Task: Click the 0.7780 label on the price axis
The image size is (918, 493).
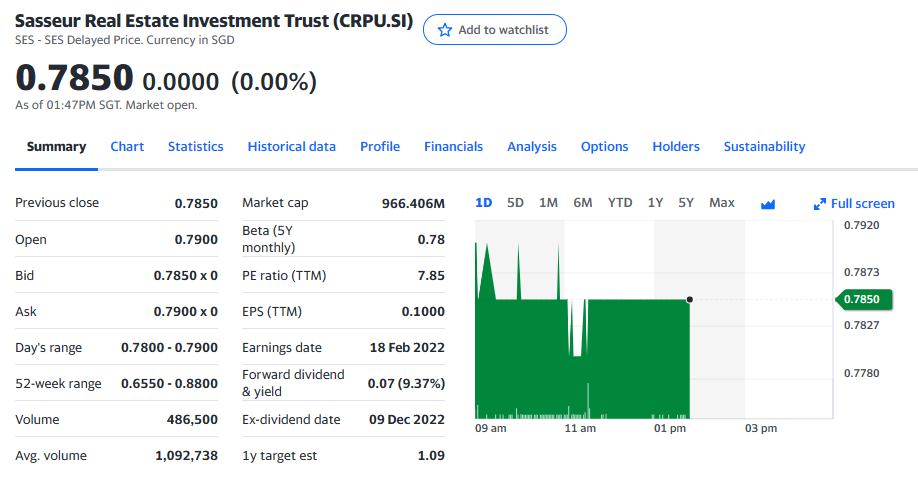Action: 861,374
